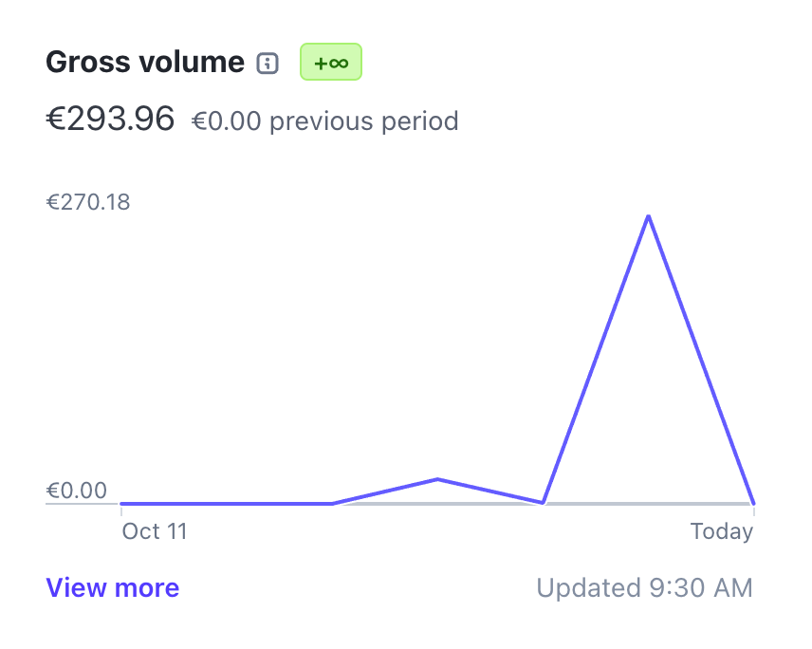Viewport: 812px width, 649px height.
Task: Click the €0.00 previous period text
Action: (x=325, y=121)
